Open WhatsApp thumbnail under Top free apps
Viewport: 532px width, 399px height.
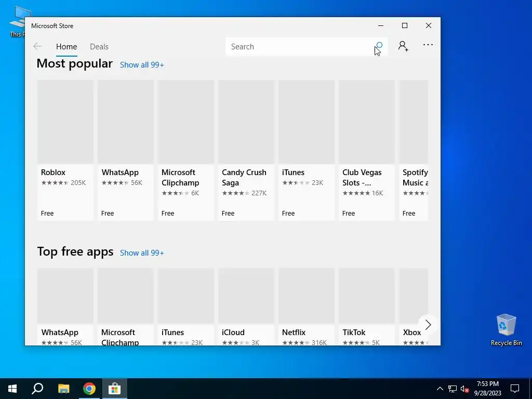point(65,296)
